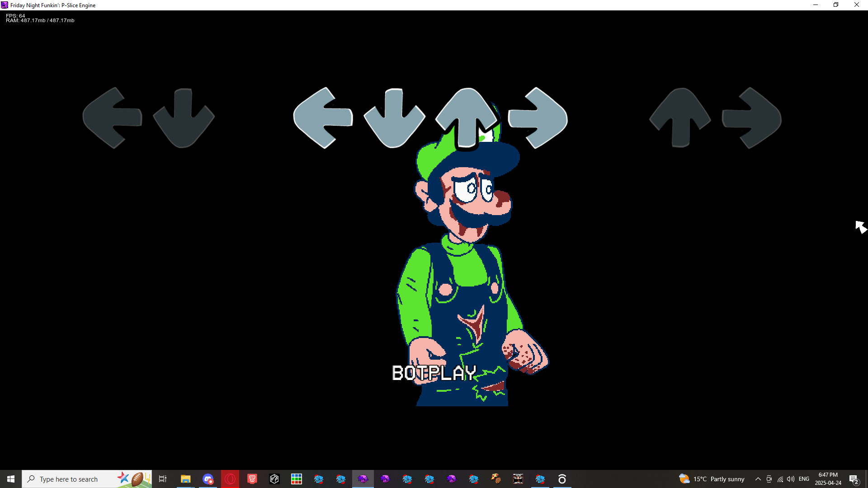Launch Opera GX browser from the taskbar
Viewport: 868px width, 488px height.
tap(230, 479)
